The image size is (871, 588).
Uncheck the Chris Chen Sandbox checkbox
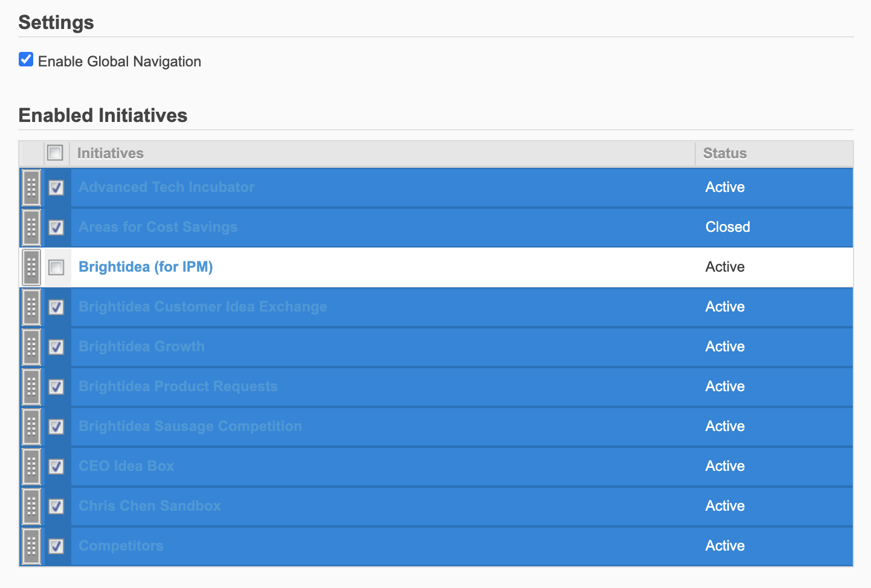click(56, 507)
